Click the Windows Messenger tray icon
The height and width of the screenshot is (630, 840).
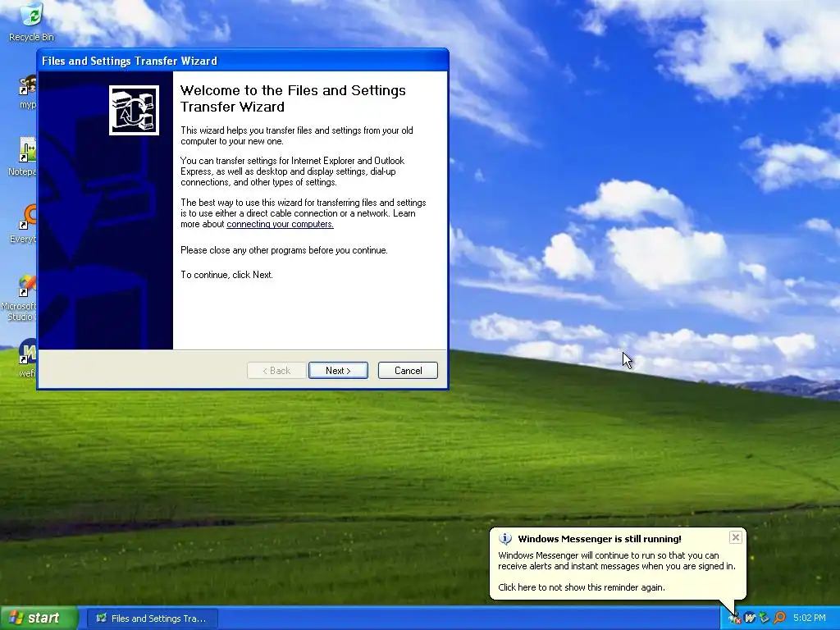[734, 619]
